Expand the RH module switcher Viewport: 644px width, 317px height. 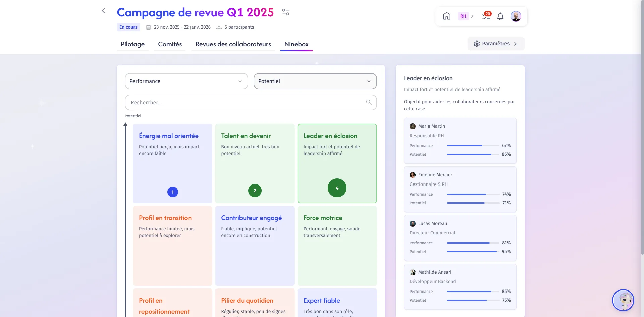[466, 16]
